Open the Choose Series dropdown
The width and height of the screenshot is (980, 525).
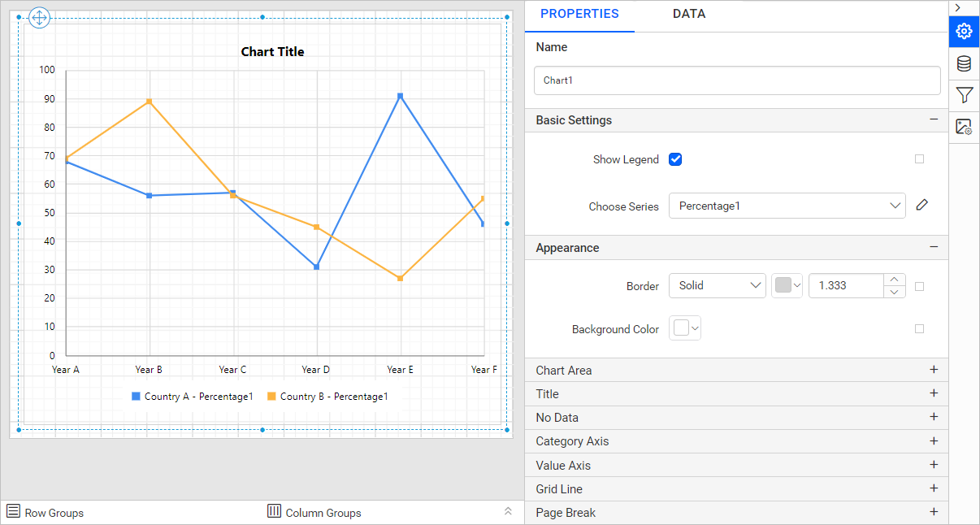click(787, 206)
